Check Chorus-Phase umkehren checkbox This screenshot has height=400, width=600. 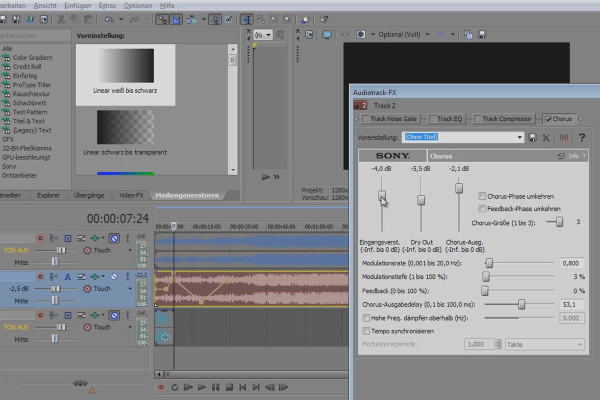tap(482, 196)
